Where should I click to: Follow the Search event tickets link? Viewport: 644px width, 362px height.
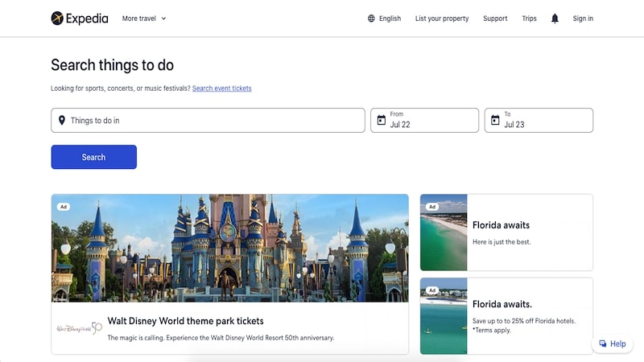[222, 88]
